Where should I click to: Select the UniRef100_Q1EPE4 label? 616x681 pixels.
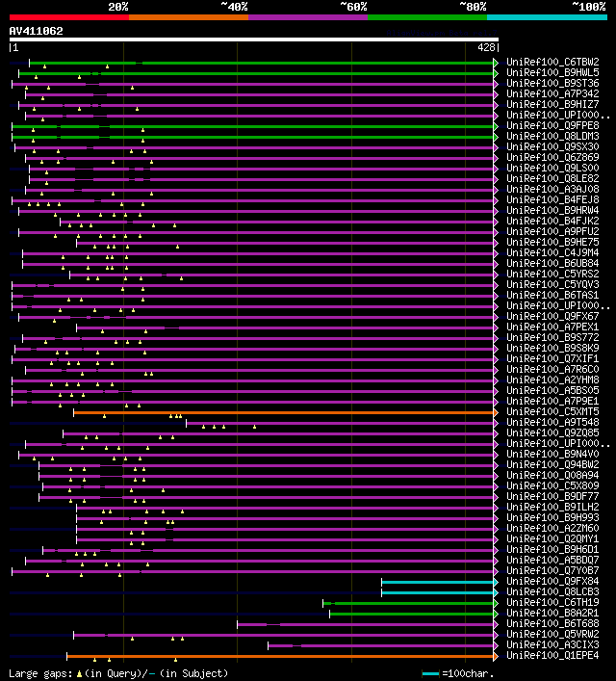click(552, 655)
